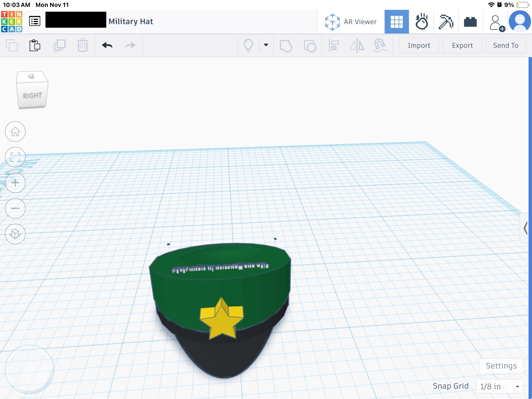Image resolution: width=532 pixels, height=399 pixels.
Task: Zoom in with the plus button
Action: point(15,183)
